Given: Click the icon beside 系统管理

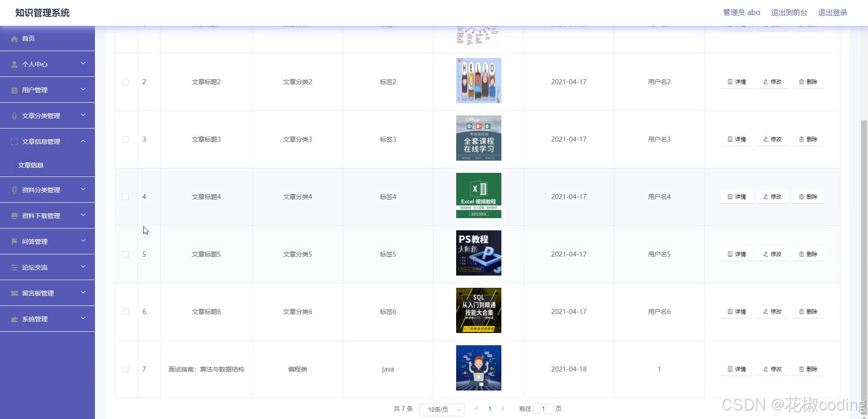Looking at the screenshot, I should tap(14, 319).
